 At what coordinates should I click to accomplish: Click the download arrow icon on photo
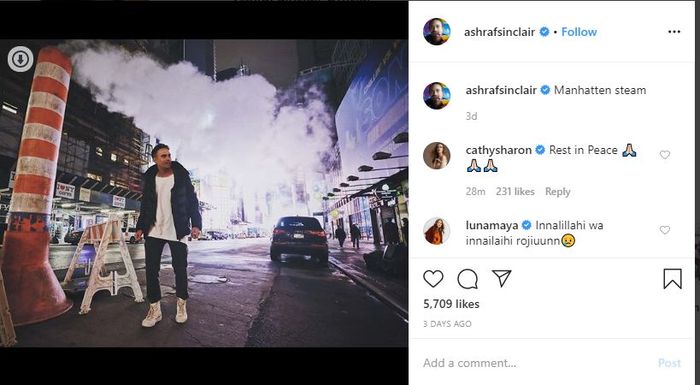pos(20,59)
